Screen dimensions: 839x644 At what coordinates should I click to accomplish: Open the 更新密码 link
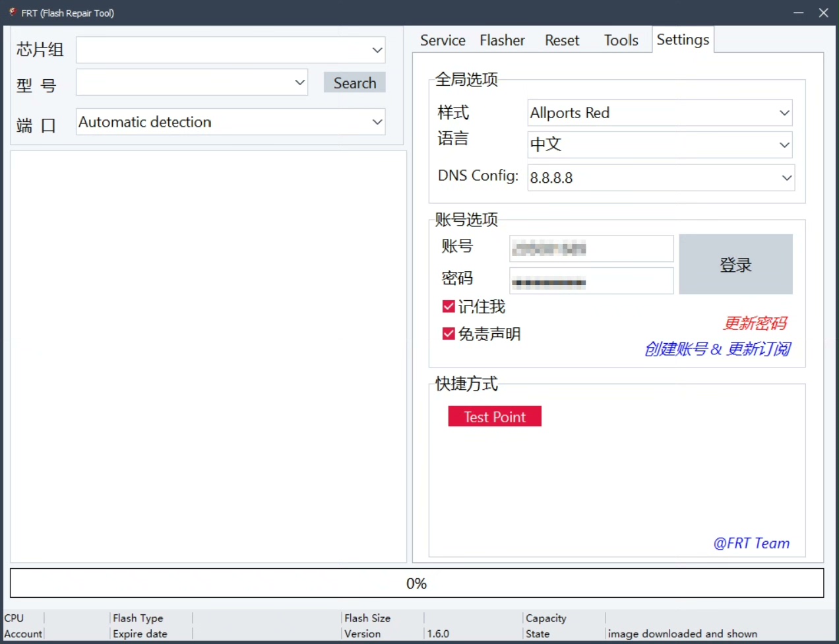[x=755, y=323]
